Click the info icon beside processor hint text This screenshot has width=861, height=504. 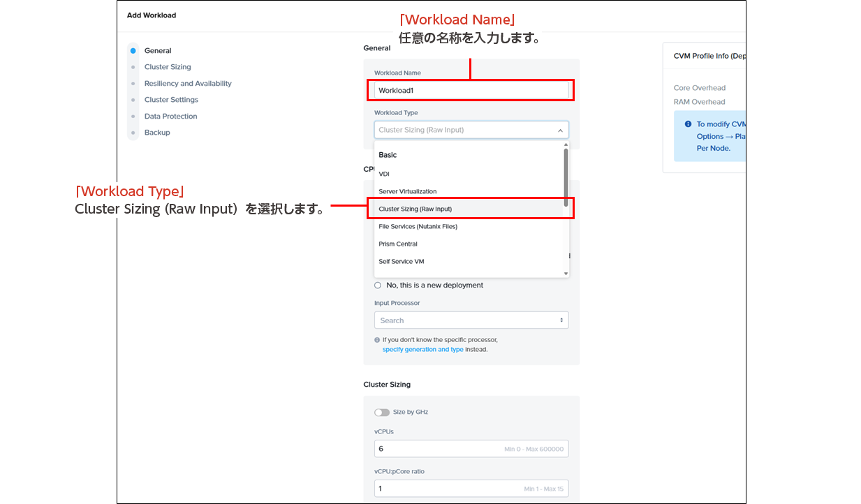[377, 340]
